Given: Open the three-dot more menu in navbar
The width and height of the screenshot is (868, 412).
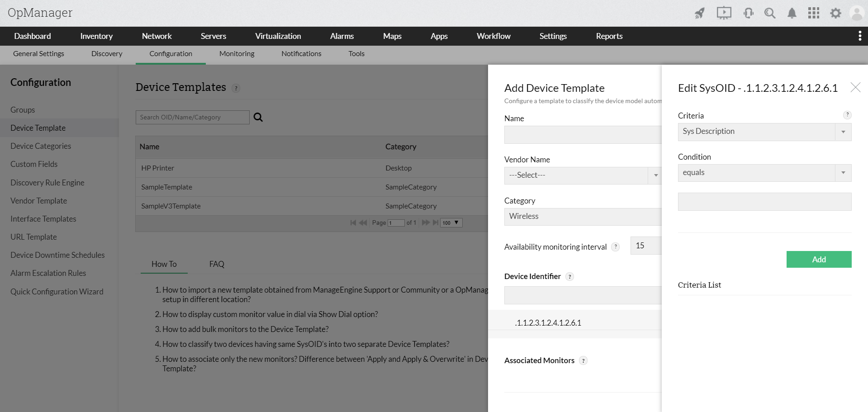Looking at the screenshot, I should tap(859, 36).
